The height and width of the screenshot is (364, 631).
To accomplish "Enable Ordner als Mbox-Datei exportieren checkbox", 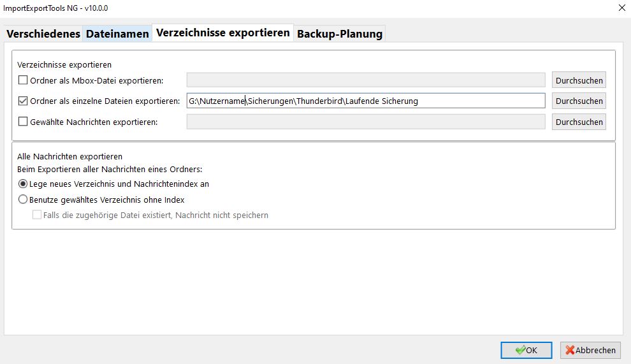I will pos(24,80).
